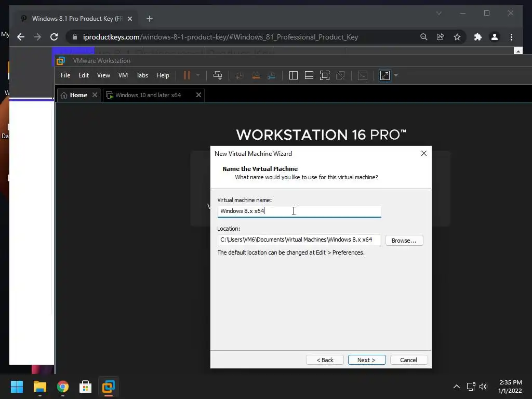532x399 pixels.
Task: Open the clock showing 2:35 PM
Action: 510,387
